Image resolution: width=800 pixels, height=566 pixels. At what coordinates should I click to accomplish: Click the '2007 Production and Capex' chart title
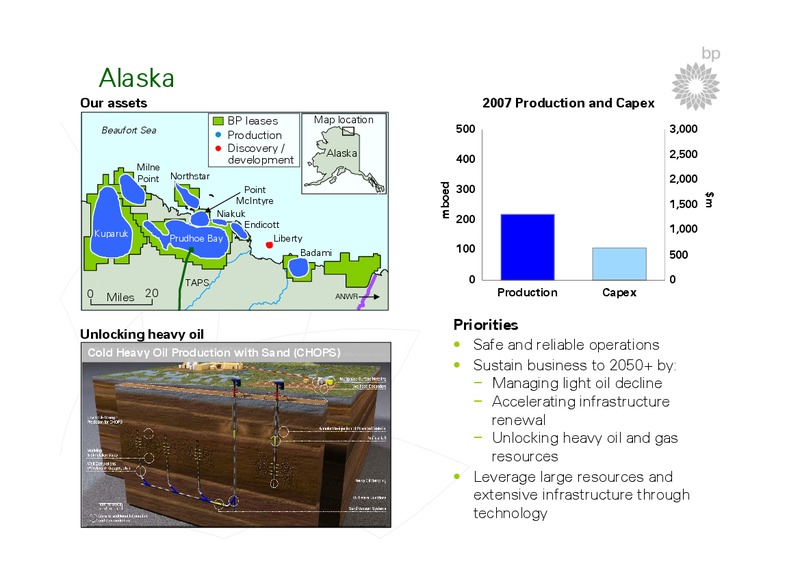(x=568, y=103)
